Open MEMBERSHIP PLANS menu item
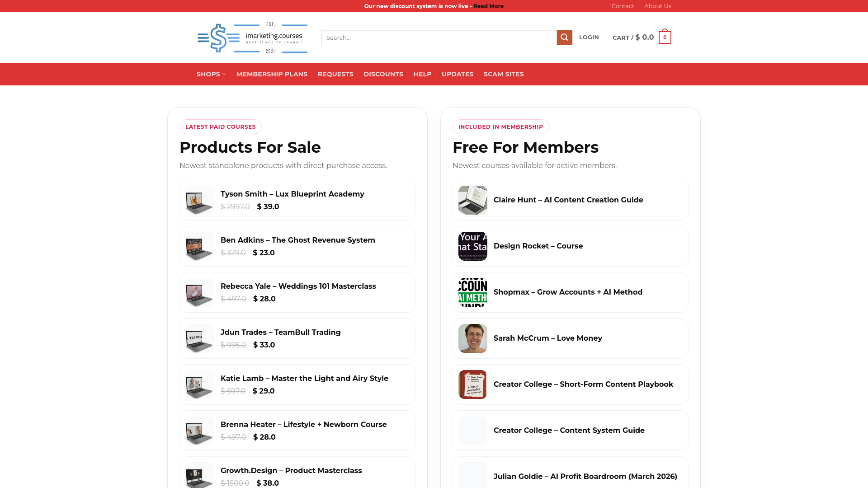Image resolution: width=868 pixels, height=488 pixels. click(272, 74)
